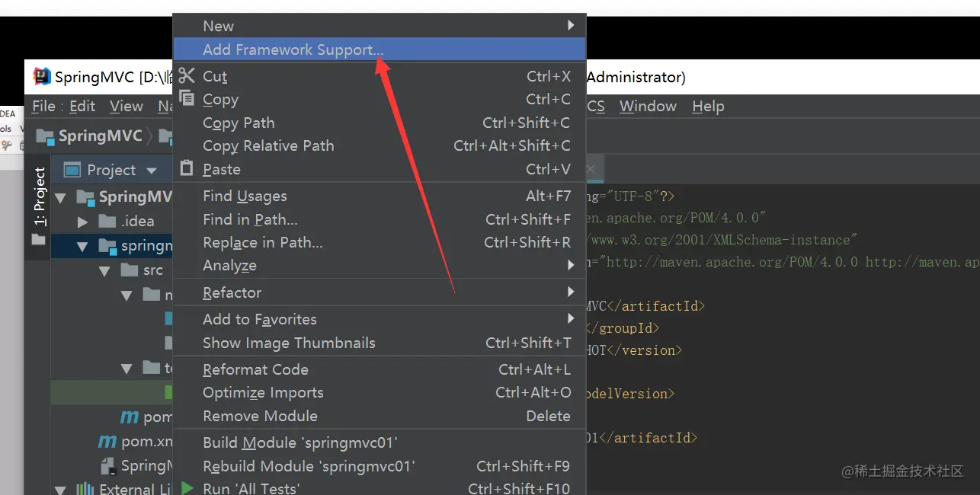Click the Paste clipboard icon
This screenshot has width=980, height=495.
click(187, 168)
